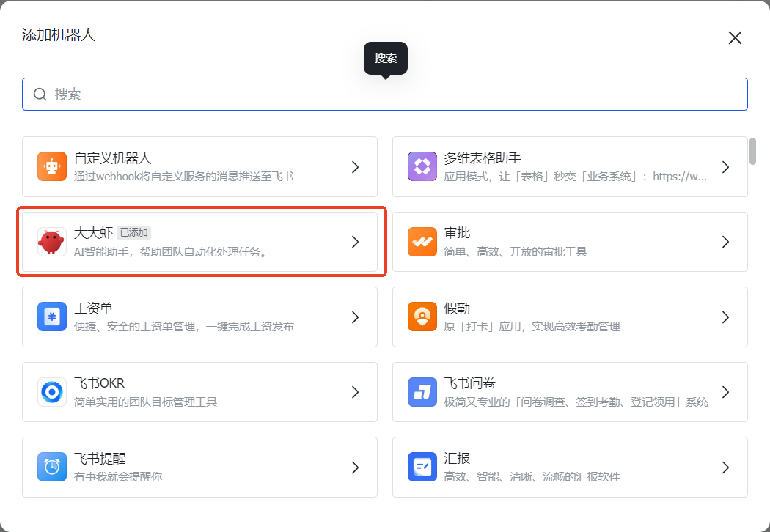Image resolution: width=770 pixels, height=532 pixels.
Task: Open 飞书提醒 via its right chevron
Action: (356, 468)
